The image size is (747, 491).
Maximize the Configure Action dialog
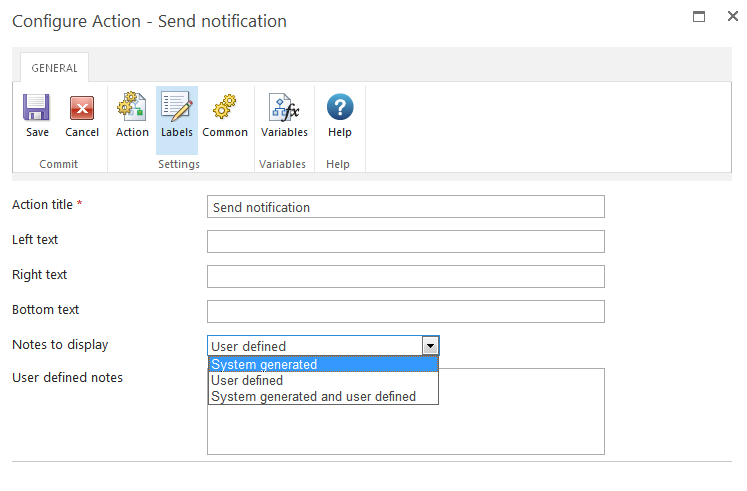[x=700, y=16]
